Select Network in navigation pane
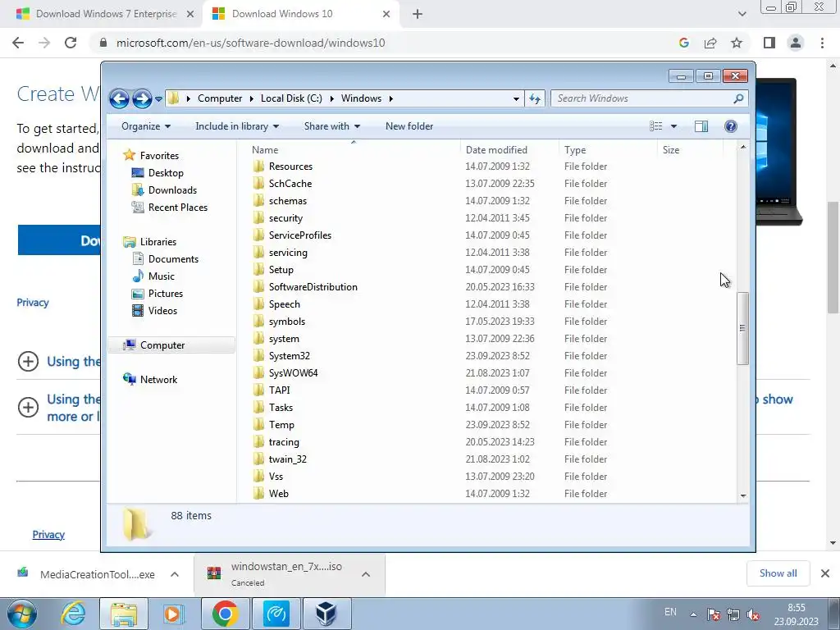This screenshot has width=840, height=630. tap(158, 379)
